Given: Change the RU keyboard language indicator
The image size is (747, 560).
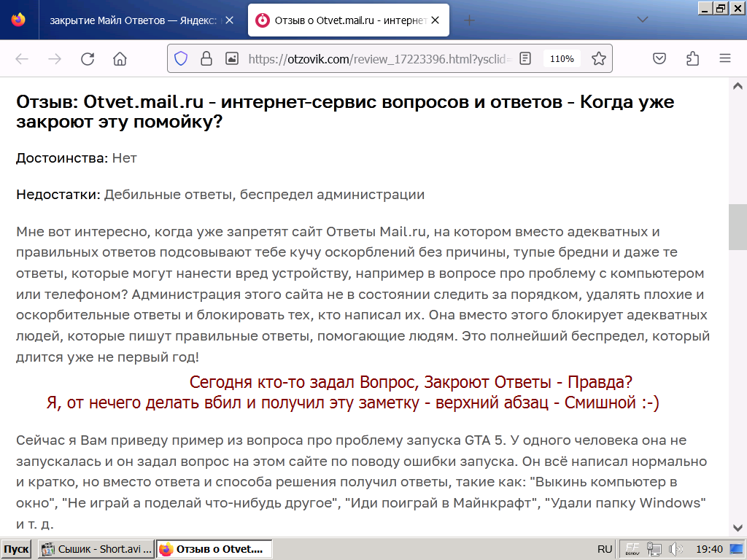Looking at the screenshot, I should pos(605,549).
